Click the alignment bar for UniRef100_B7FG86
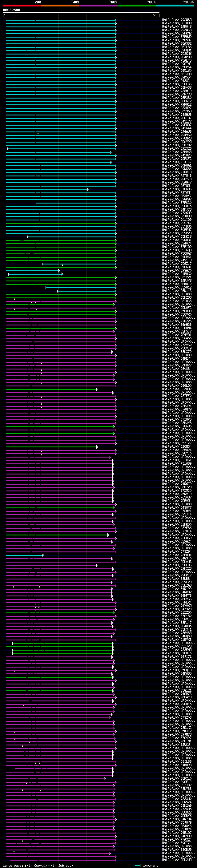The image size is (197, 868). [x=47, y=189]
